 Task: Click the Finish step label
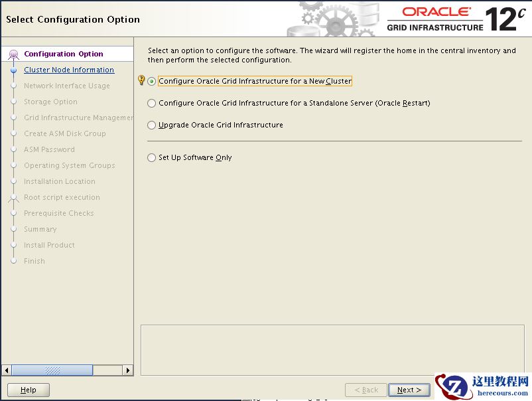click(34, 261)
